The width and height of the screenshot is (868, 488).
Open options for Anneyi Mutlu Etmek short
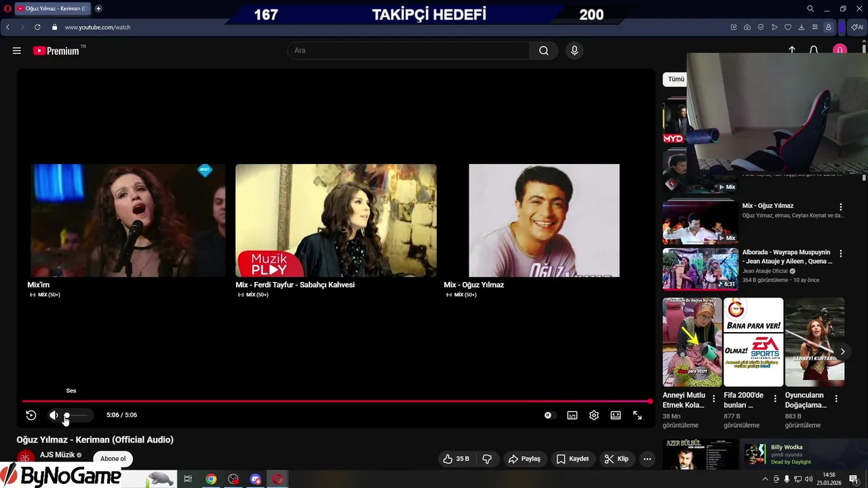point(713,399)
